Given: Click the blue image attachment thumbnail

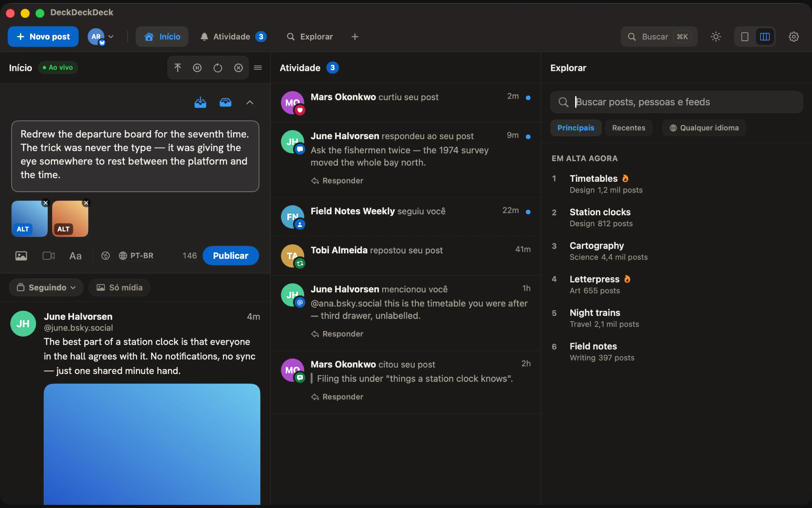Looking at the screenshot, I should point(30,219).
